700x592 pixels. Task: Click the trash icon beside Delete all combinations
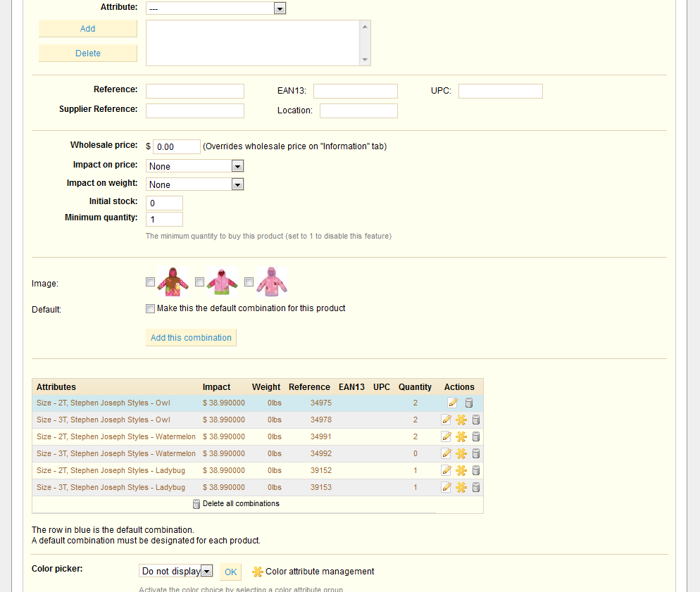pos(196,504)
